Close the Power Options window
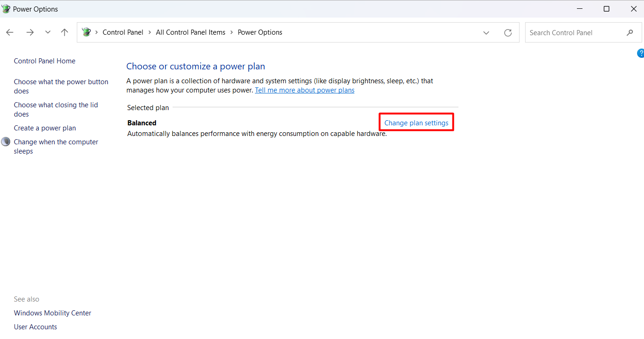Viewport: 644px width, 339px height. click(633, 9)
